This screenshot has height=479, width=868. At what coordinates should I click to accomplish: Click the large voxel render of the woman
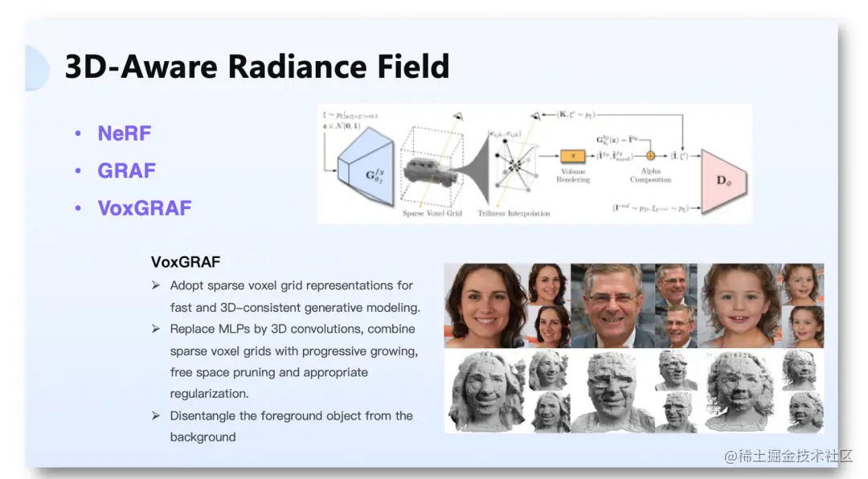(x=485, y=391)
